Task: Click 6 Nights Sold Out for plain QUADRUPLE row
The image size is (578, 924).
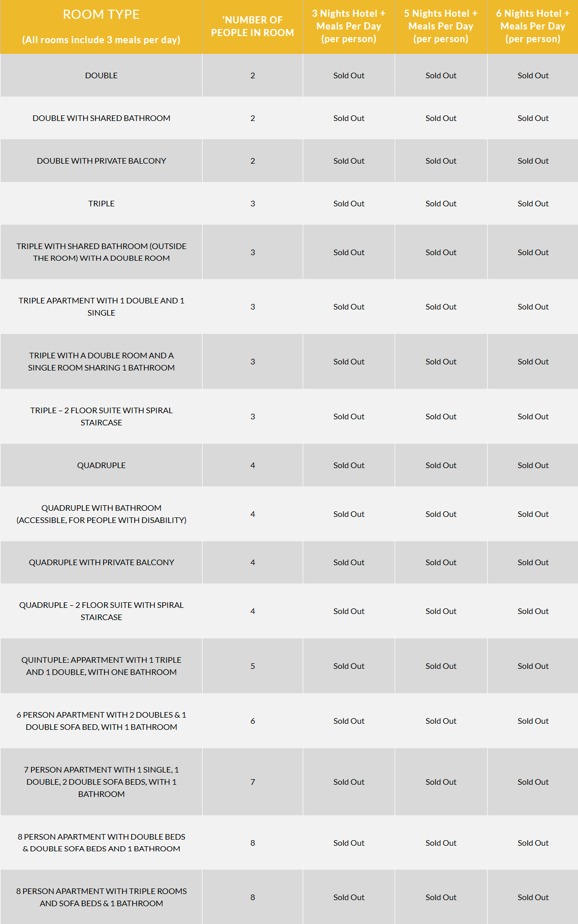Action: click(533, 465)
